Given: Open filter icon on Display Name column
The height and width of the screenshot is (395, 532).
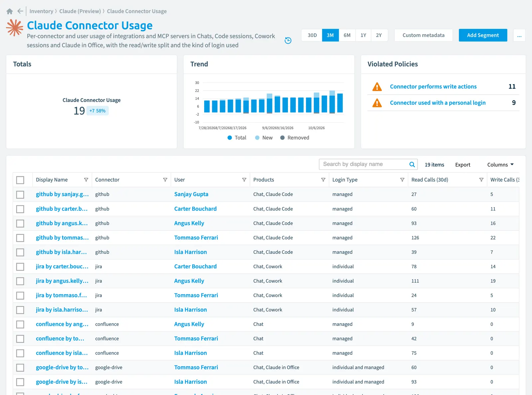Looking at the screenshot, I should coord(86,180).
